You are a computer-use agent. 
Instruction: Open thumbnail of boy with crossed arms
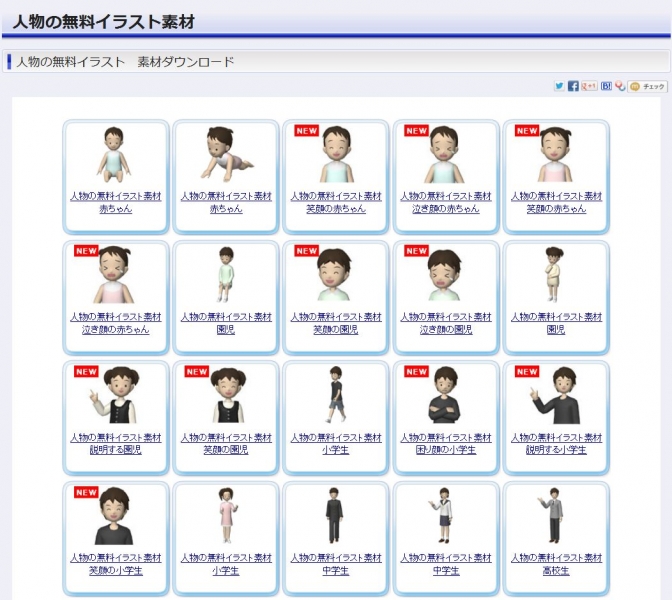coord(446,396)
